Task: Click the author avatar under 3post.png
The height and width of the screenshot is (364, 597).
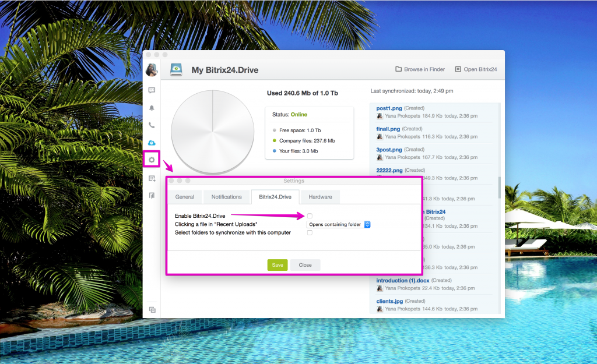Action: pos(380,157)
